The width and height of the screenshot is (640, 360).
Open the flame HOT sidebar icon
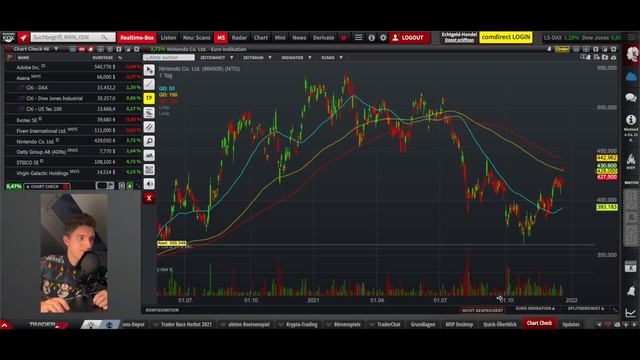pos(631,160)
